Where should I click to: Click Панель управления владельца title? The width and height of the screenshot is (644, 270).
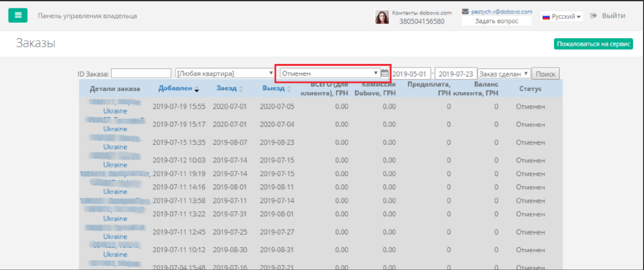click(x=87, y=16)
